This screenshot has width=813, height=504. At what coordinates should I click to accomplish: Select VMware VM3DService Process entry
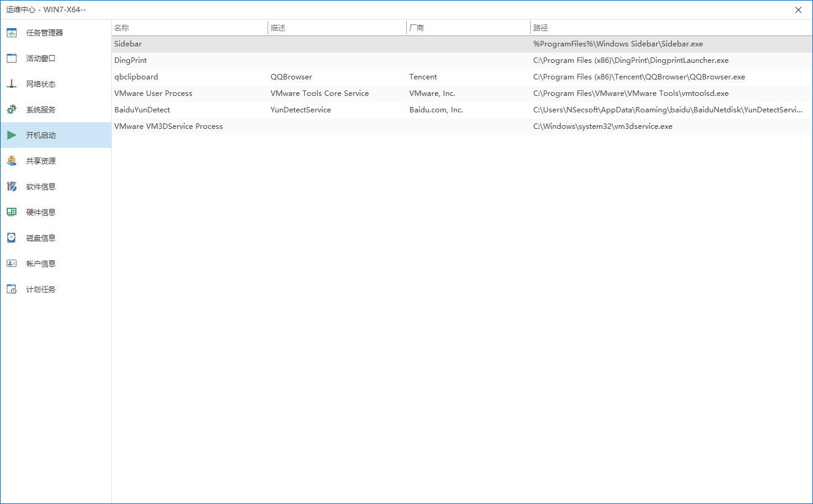[x=462, y=126]
